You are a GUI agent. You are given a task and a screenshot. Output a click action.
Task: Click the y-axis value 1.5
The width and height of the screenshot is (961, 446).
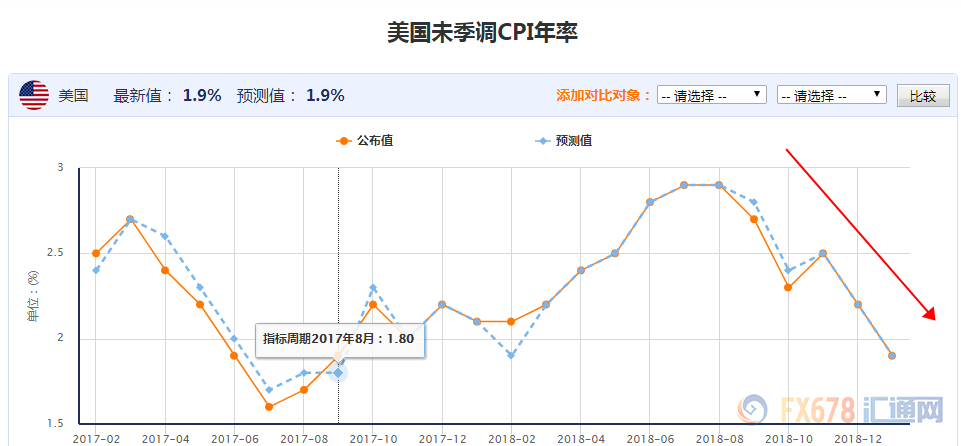tap(56, 423)
